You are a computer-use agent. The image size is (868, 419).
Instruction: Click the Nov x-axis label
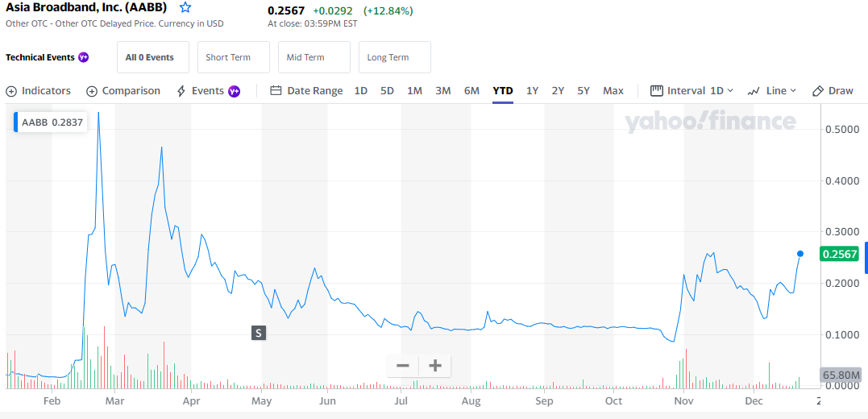(x=684, y=400)
